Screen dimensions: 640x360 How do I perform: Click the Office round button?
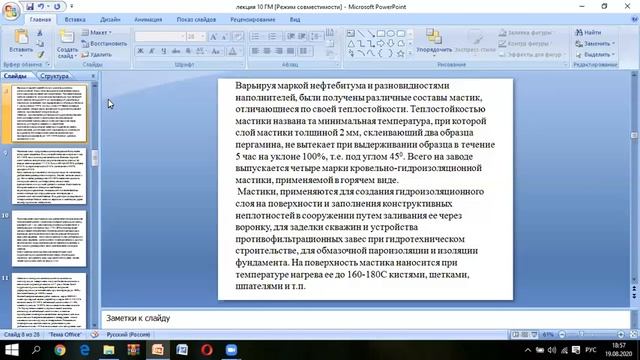point(11,10)
